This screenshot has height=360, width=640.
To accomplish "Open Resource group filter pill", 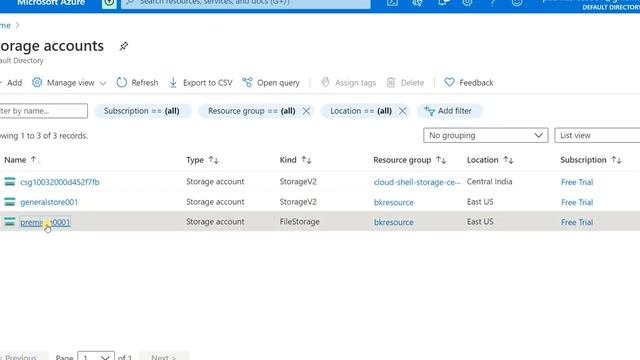I will click(x=251, y=111).
